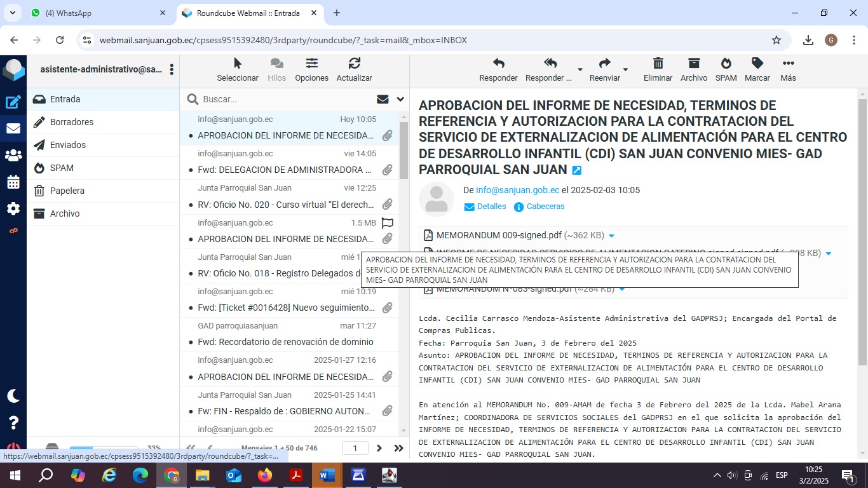868x488 pixels.
Task: Open the Borradores folder
Action: coord(72,122)
